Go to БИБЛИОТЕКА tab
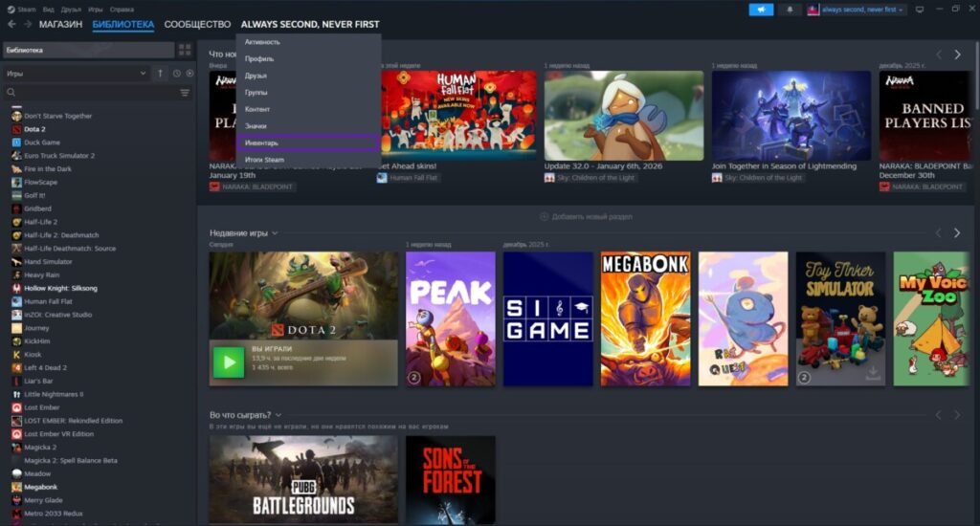This screenshot has height=526, width=980. tap(123, 24)
